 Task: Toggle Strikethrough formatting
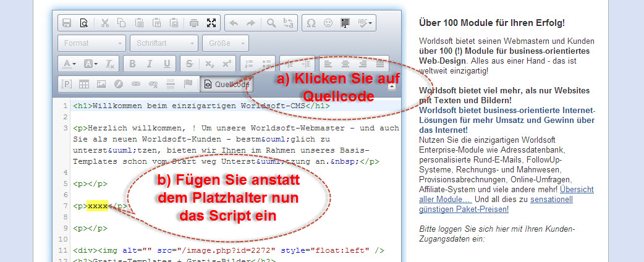189,64
